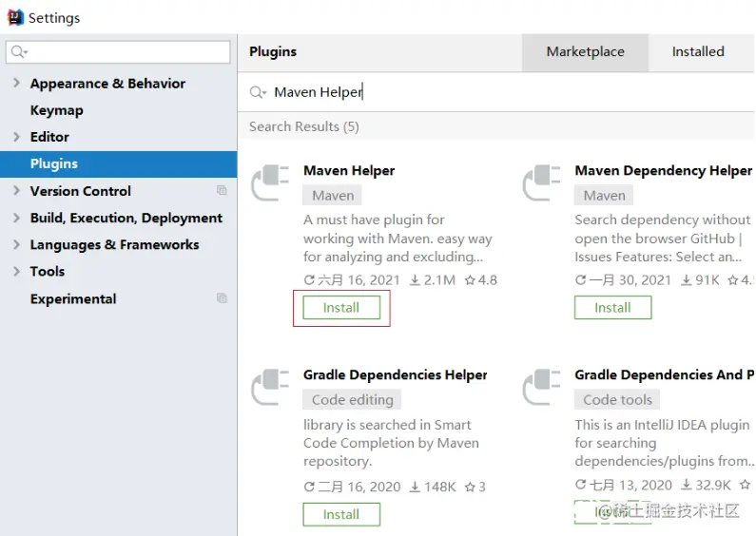Install the Gradle Dependencies Helper plugin
The image size is (756, 536).
click(x=341, y=514)
